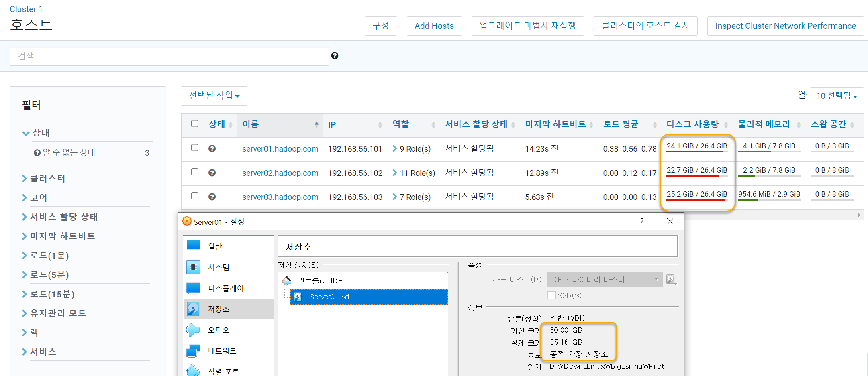The height and width of the screenshot is (376, 868).
Task: Click the 알 수 없는 상태 filter icon
Action: tap(37, 153)
